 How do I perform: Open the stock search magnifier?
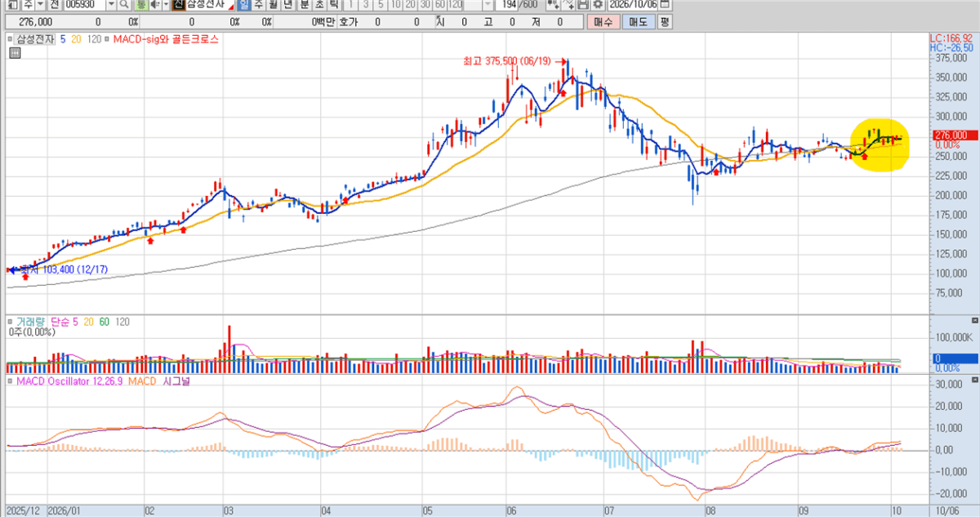point(124,5)
